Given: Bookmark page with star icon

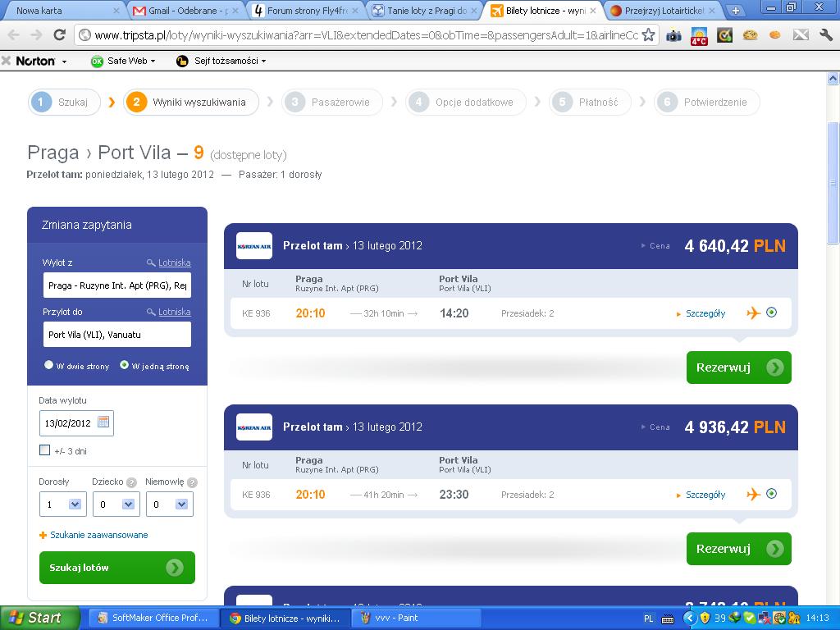Looking at the screenshot, I should point(648,35).
